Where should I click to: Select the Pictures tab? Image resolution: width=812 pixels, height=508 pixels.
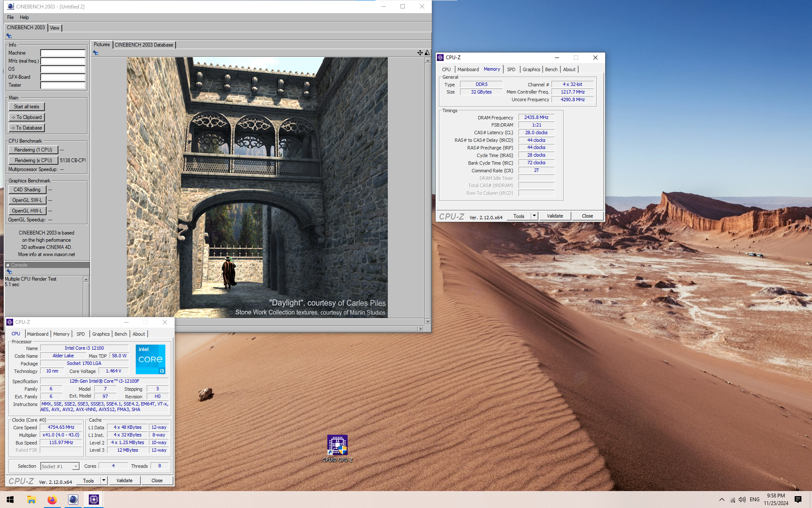(101, 44)
